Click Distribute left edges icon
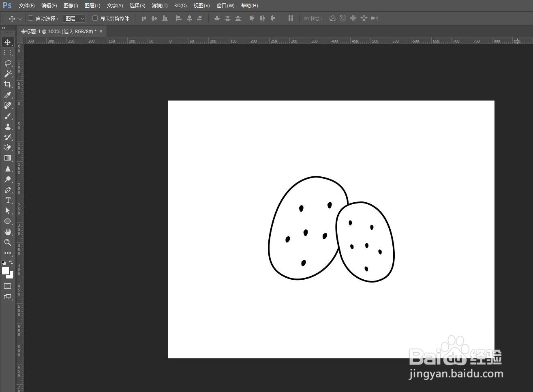533x392 pixels. click(x=252, y=18)
